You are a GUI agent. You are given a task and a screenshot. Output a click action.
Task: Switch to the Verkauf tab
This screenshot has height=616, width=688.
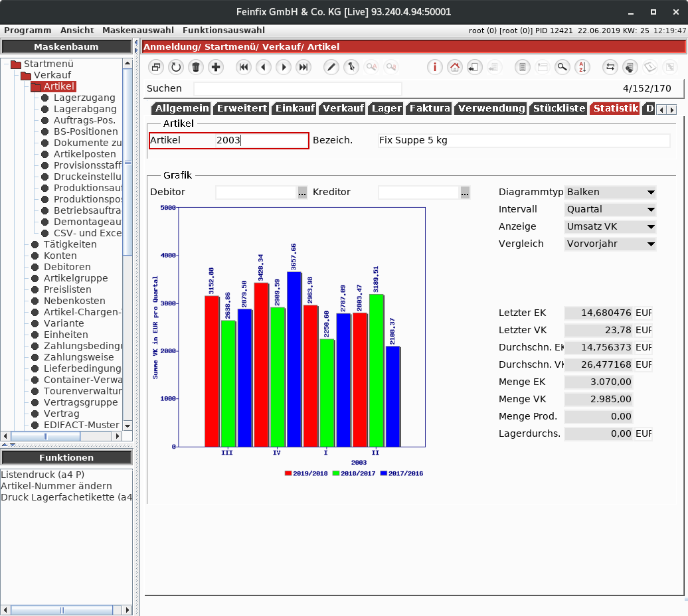[343, 108]
